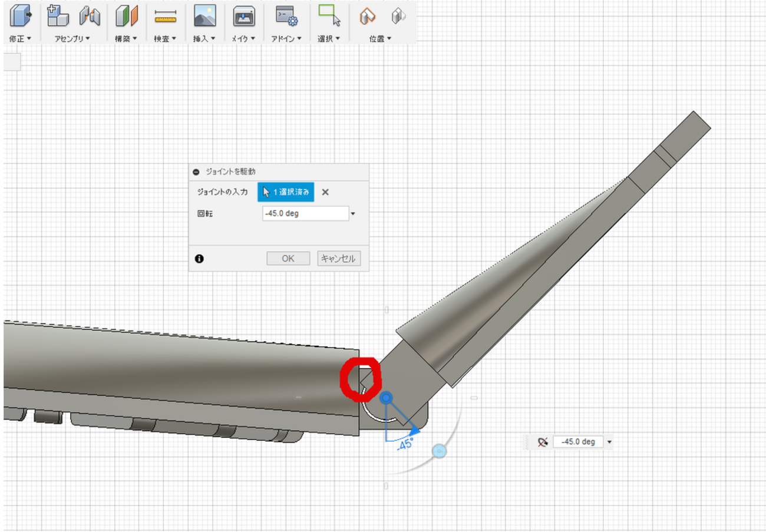Select the Offset Plane construct icon

tap(126, 16)
